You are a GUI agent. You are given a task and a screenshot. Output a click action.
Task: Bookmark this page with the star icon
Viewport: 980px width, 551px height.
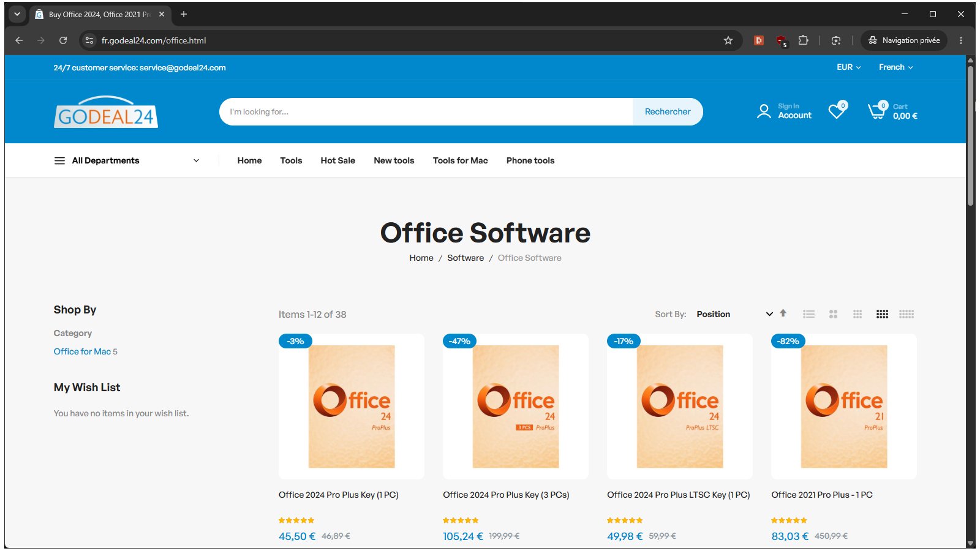point(728,40)
